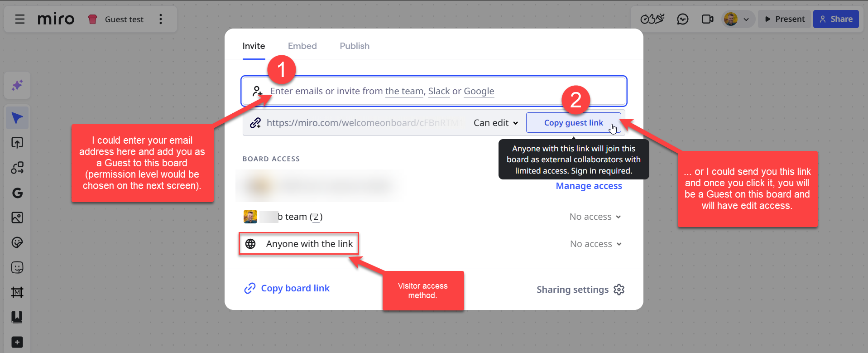This screenshot has width=868, height=353.
Task: Start a video call icon
Action: pos(707,19)
